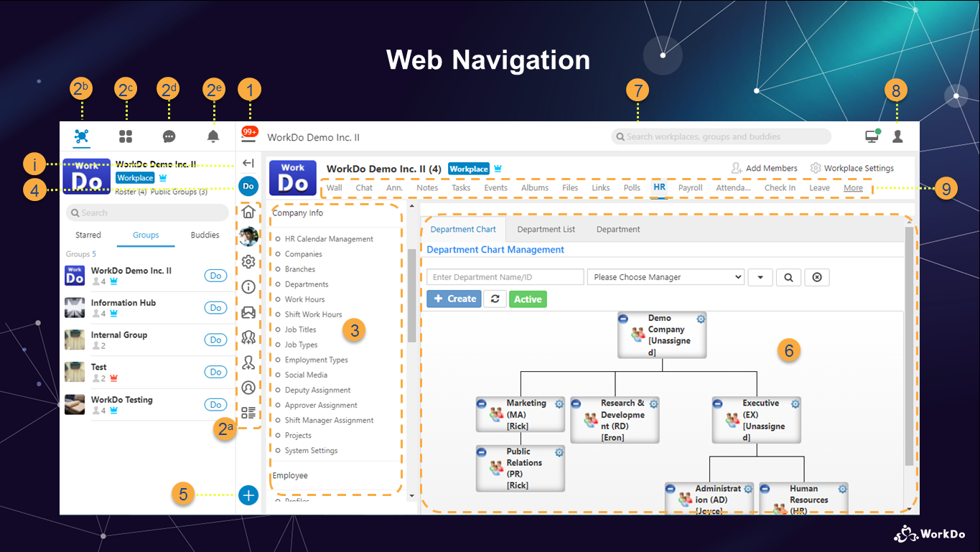Open the user avatar photo in sidebar
This screenshot has width=980, height=552.
pos(248,236)
